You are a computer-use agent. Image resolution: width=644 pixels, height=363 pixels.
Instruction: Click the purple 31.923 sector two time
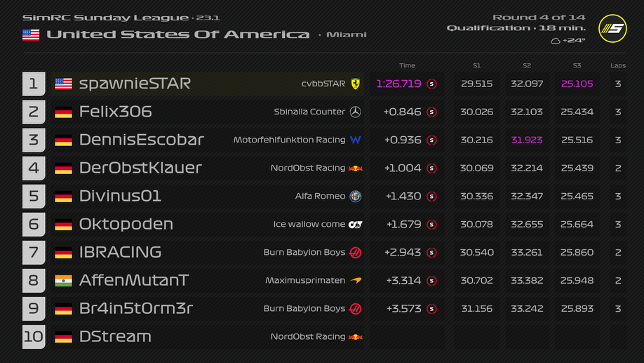click(527, 140)
